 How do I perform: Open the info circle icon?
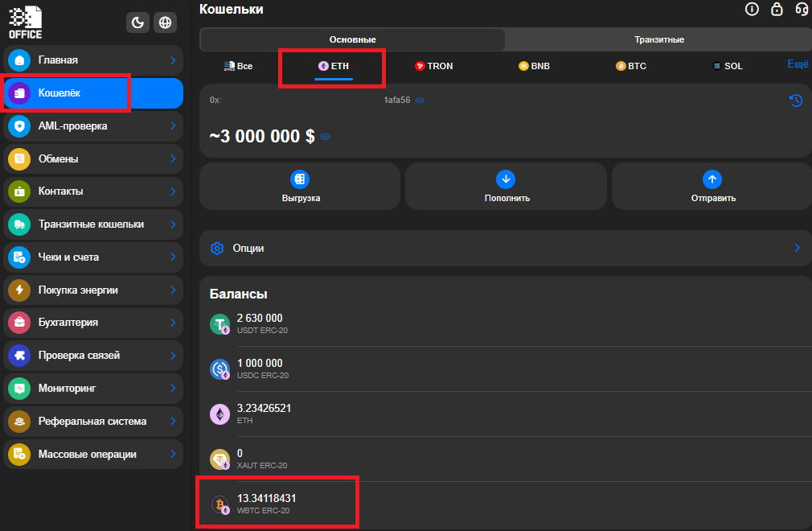point(752,9)
